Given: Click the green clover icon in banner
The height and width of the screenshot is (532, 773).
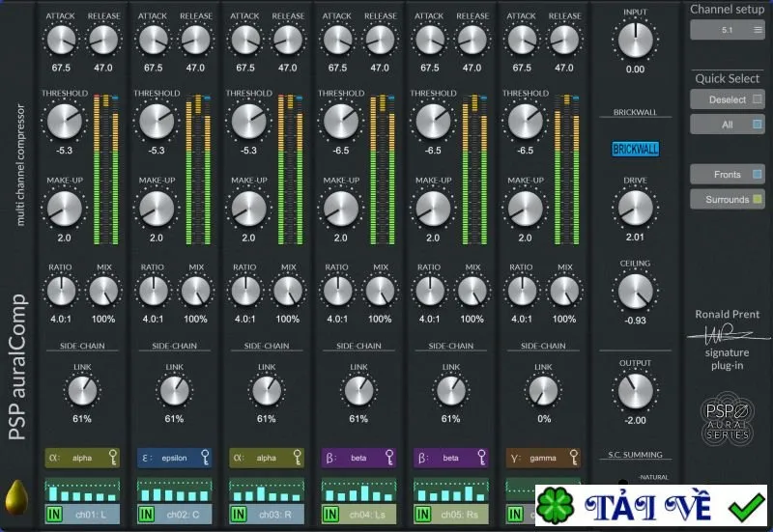Looking at the screenshot, I should 555,506.
